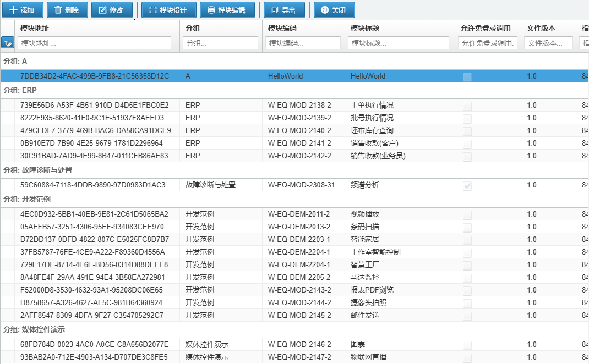The image size is (589, 364).
Task: Select address D8758657-A326-4627-AF5C-981B64360924
Action: 91,302
